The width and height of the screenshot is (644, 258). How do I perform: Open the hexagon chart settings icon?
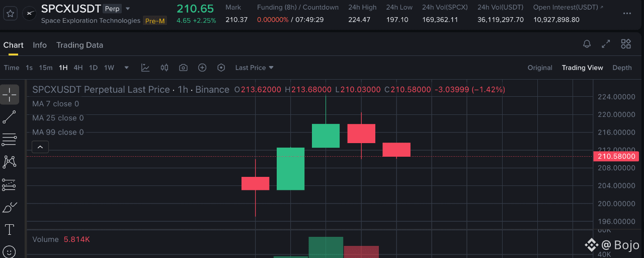point(221,68)
